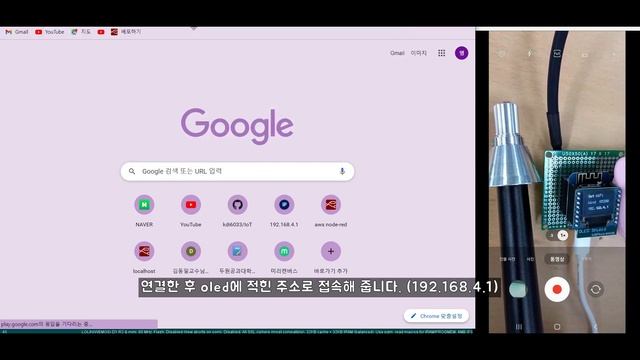Open the olive circle shortcut next to localhost

point(191,257)
